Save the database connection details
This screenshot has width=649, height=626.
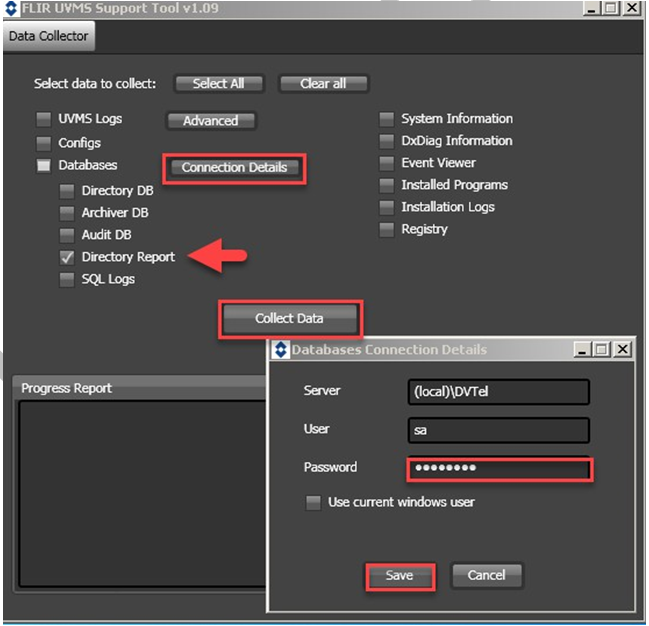pyautogui.click(x=399, y=576)
